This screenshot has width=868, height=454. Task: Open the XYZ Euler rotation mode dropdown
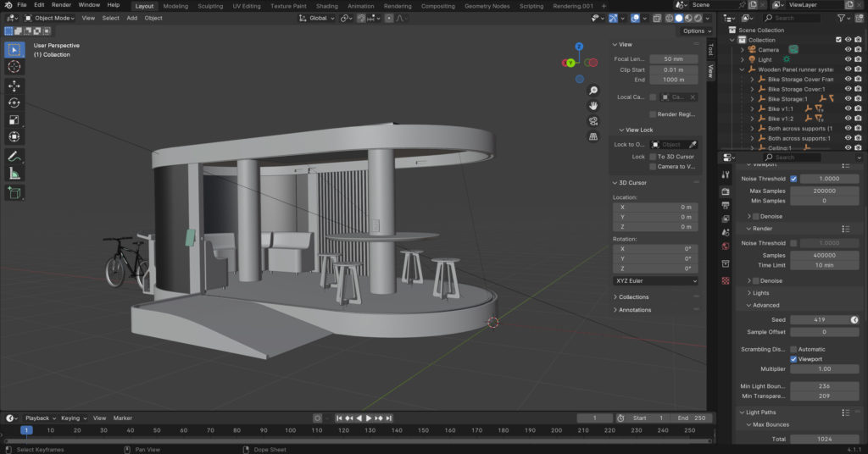pyautogui.click(x=655, y=280)
